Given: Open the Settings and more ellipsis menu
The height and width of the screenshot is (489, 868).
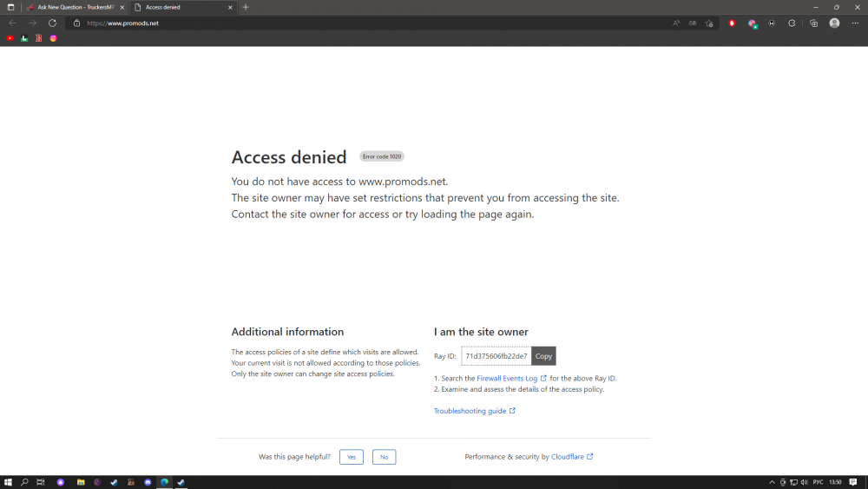Looking at the screenshot, I should (x=855, y=23).
